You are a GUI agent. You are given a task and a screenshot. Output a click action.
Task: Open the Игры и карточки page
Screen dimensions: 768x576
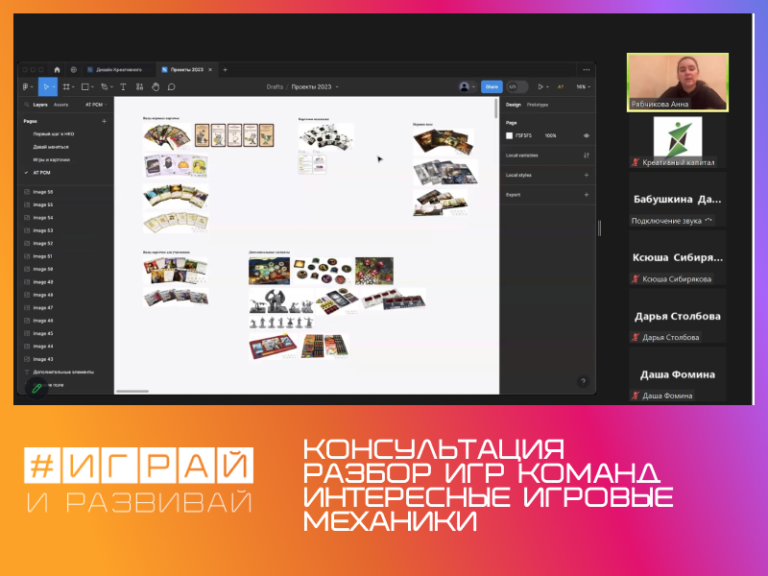[51, 160]
